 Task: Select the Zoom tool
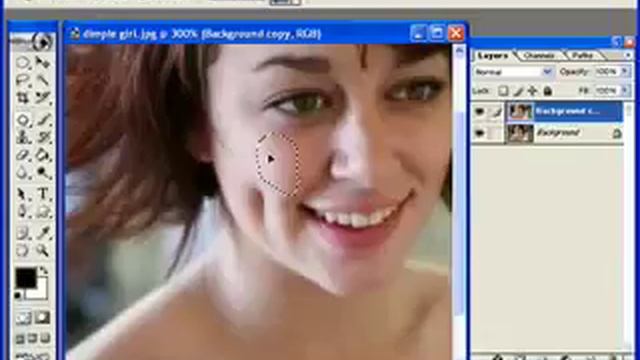(42, 250)
